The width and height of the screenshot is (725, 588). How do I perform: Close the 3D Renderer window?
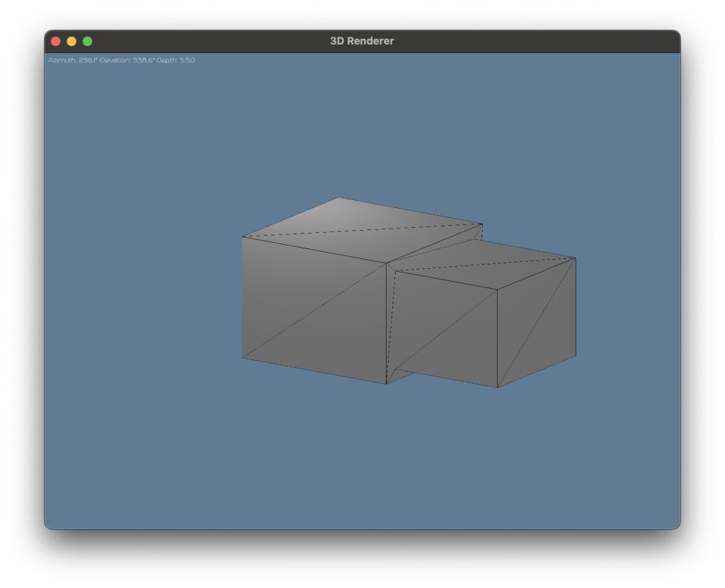55,41
